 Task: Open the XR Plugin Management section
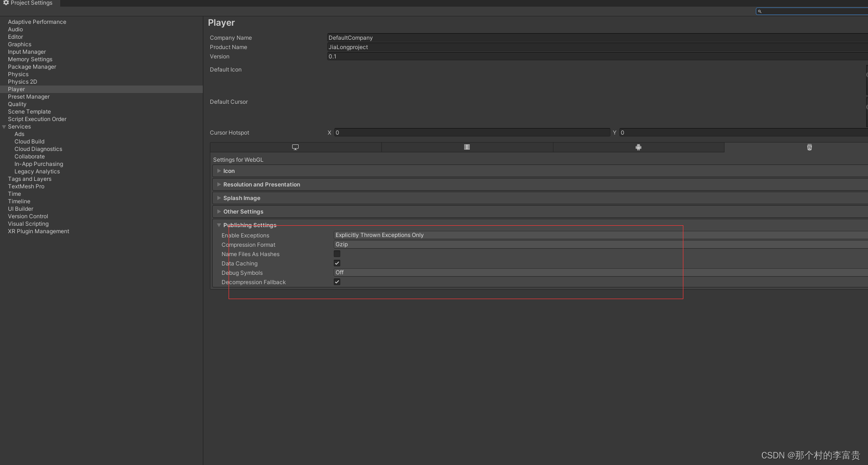pos(38,231)
